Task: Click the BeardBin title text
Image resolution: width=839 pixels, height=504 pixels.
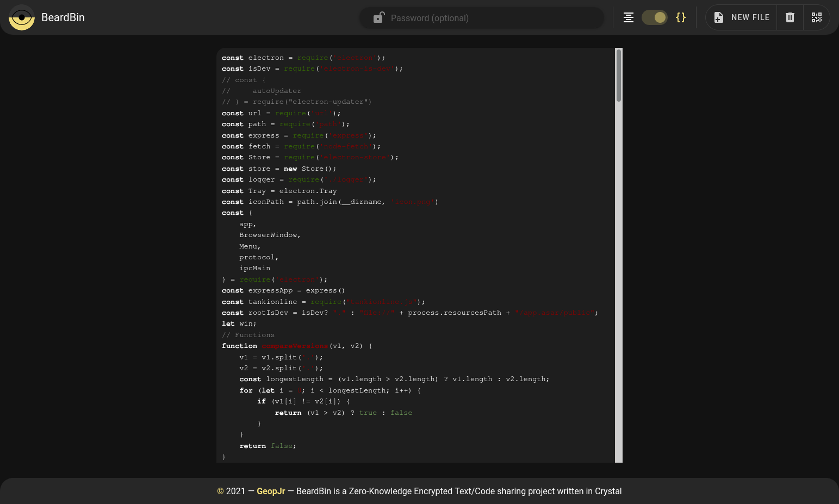Action: (63, 17)
